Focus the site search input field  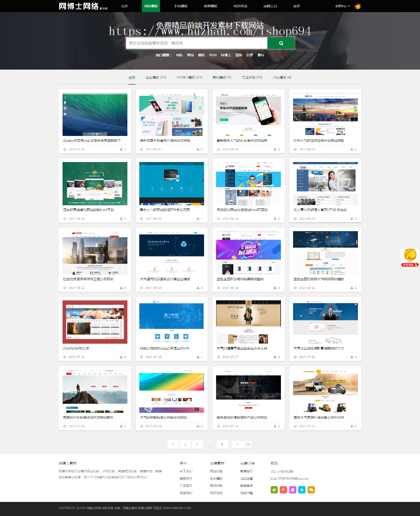tap(196, 43)
